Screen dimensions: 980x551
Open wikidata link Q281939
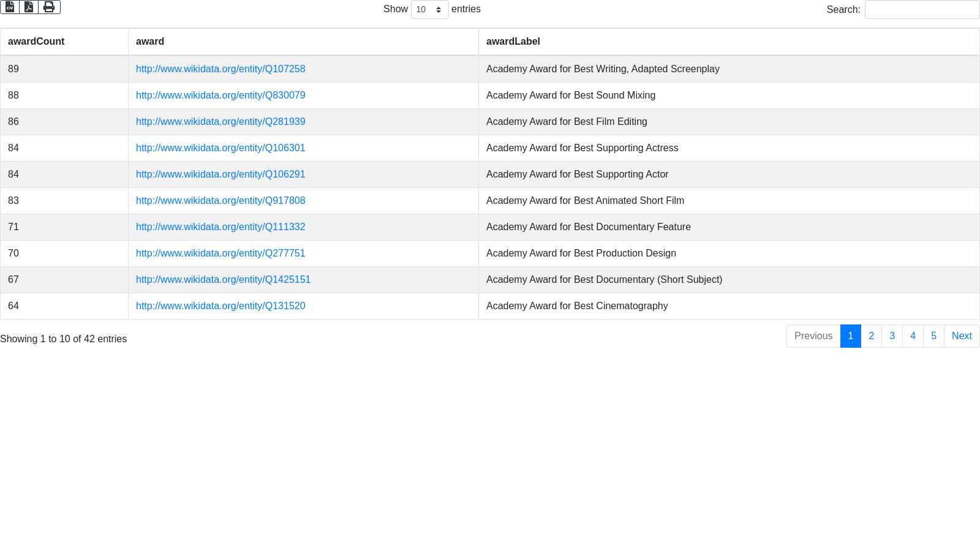[221, 122]
